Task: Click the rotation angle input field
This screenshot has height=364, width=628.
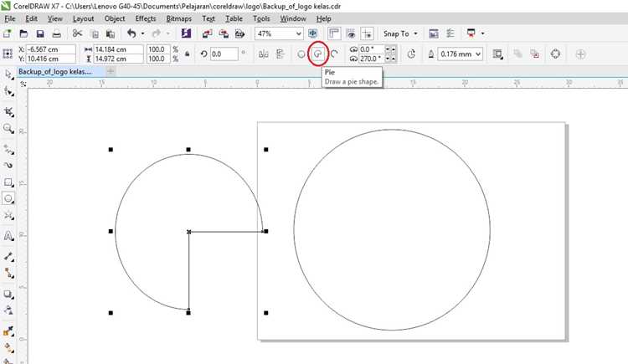Action: click(x=224, y=54)
